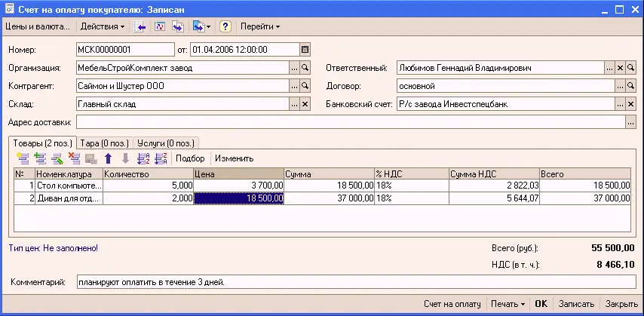Open the Перейти dropdown menu
The width and height of the screenshot is (644, 316).
[260, 26]
